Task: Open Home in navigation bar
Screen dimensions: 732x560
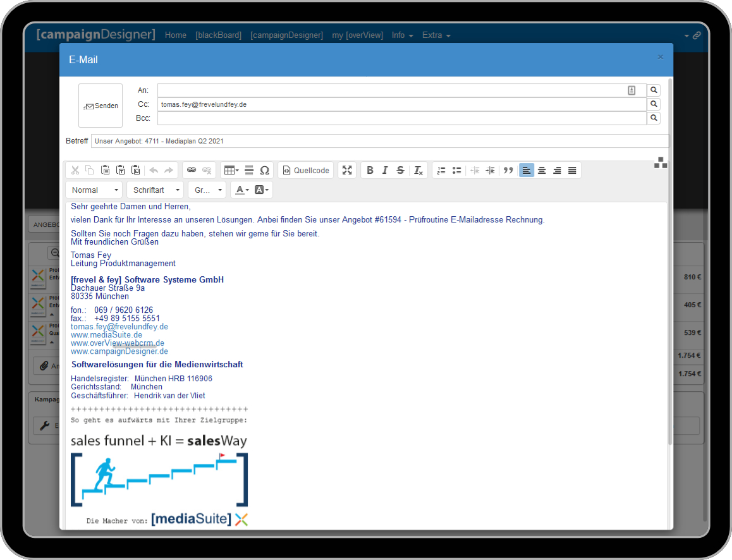Action: point(176,35)
